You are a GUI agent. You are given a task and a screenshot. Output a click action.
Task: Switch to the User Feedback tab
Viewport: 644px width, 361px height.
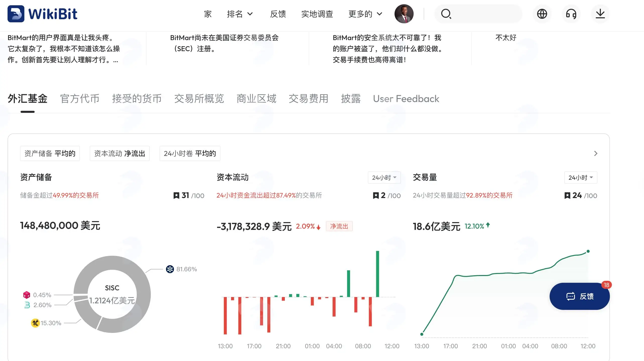[406, 99]
